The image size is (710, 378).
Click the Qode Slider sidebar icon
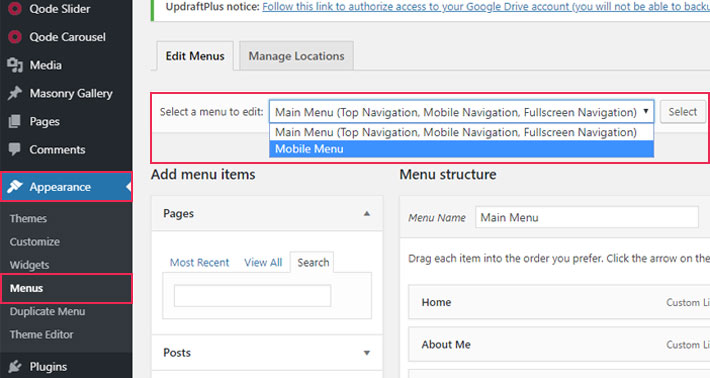tap(15, 9)
